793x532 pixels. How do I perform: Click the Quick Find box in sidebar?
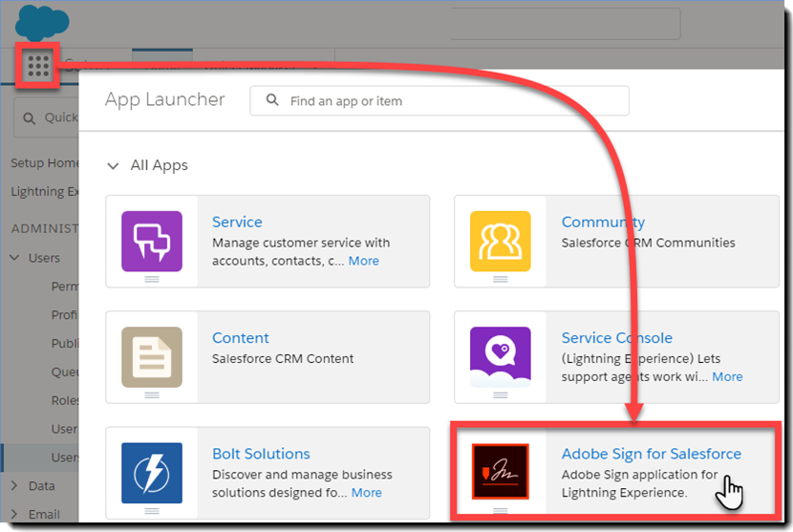pyautogui.click(x=46, y=117)
